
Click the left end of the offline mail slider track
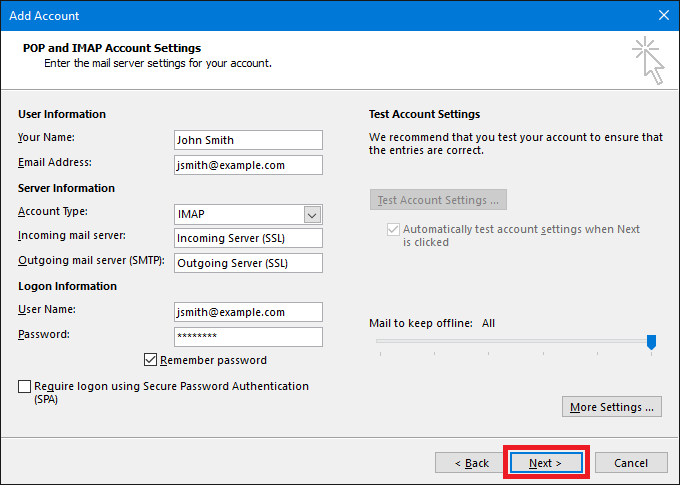380,341
